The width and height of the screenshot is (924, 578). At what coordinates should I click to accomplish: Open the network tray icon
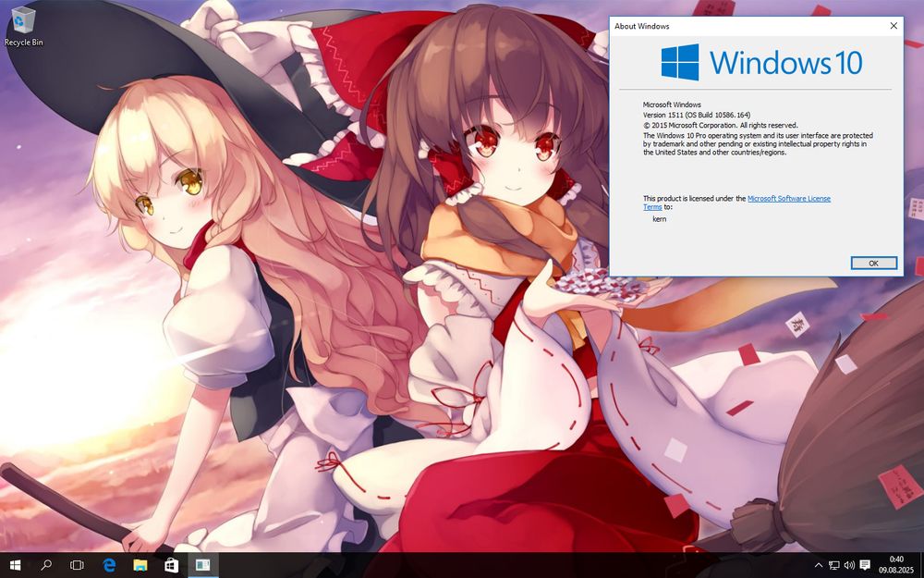[x=833, y=565]
